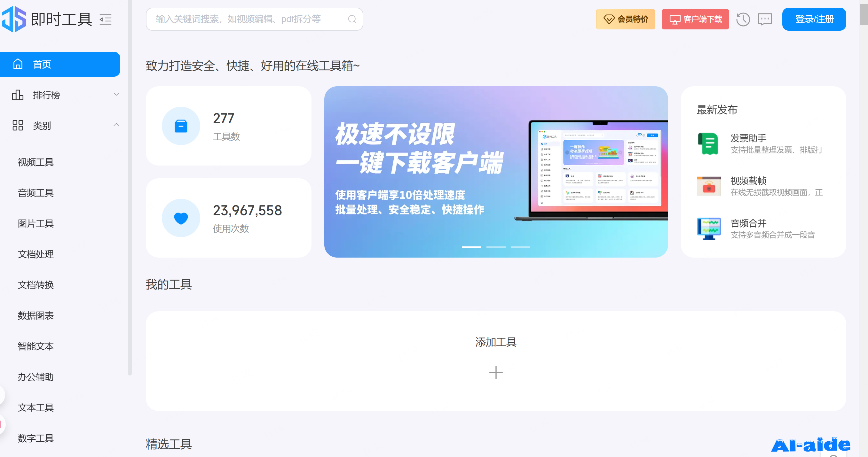Select 视频工具 in the sidebar
This screenshot has width=868, height=457.
(36, 162)
